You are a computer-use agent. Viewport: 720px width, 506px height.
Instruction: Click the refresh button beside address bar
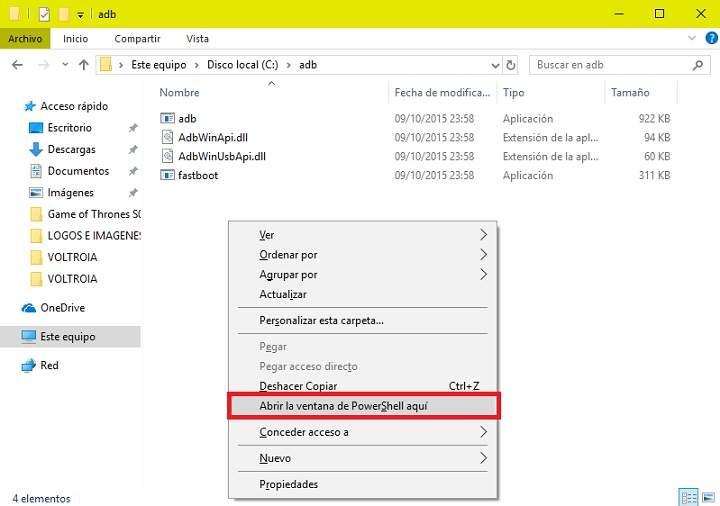pyautogui.click(x=511, y=65)
